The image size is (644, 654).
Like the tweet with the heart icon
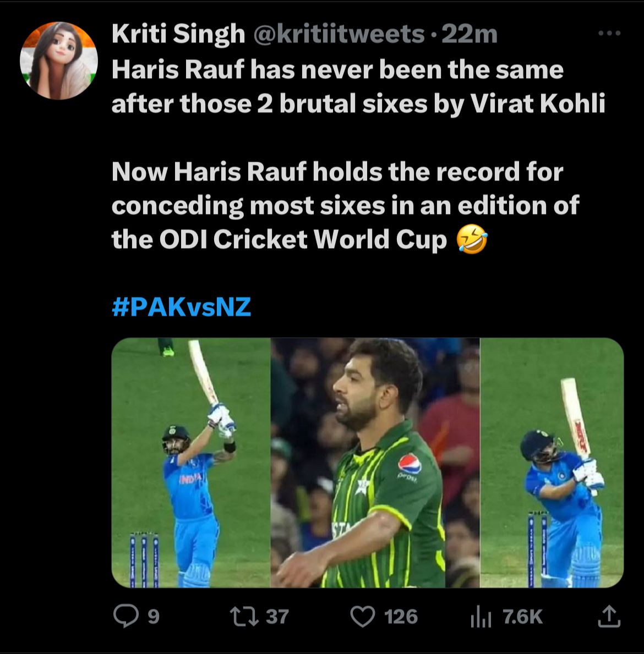(x=363, y=616)
